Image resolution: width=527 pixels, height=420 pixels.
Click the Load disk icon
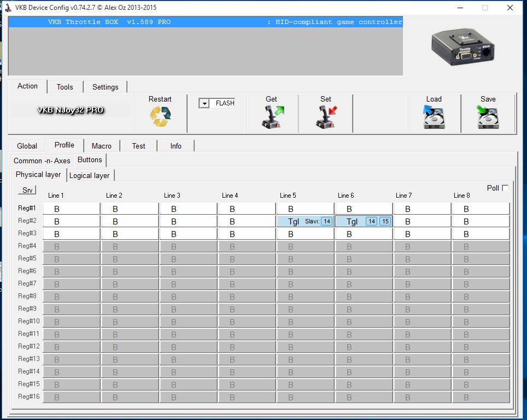434,116
